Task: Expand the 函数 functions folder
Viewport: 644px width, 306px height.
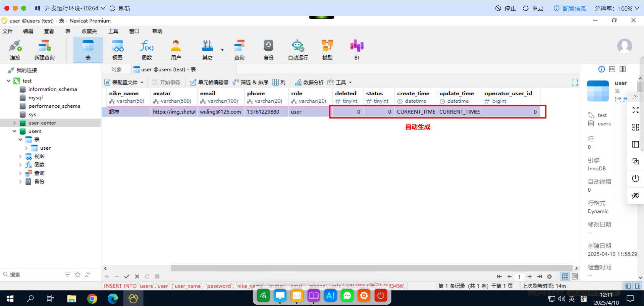Action: 20,165
